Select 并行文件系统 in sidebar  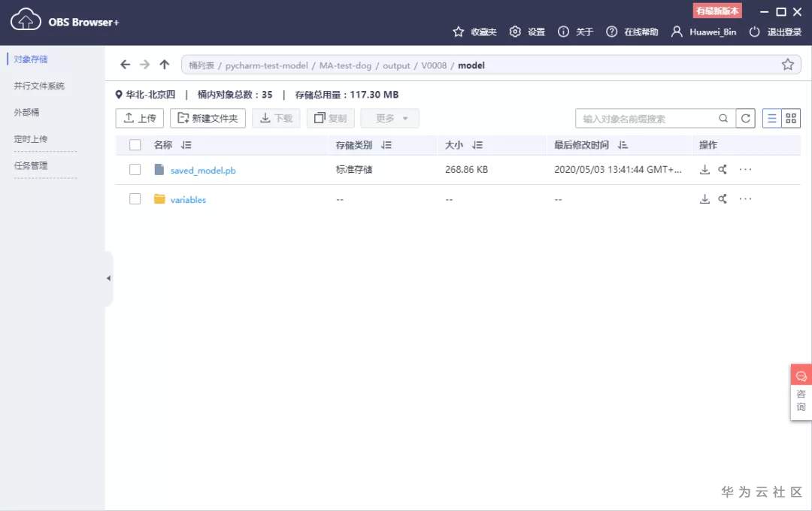pos(39,86)
